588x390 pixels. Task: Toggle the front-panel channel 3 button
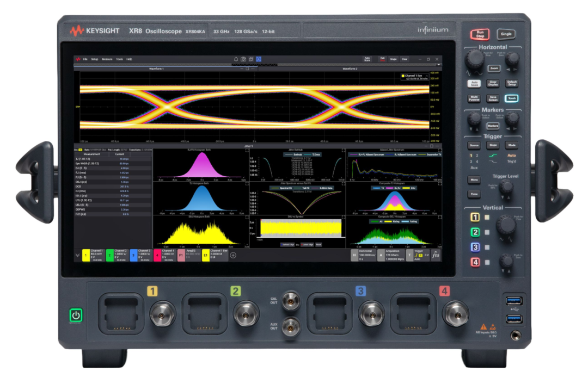coord(475,247)
